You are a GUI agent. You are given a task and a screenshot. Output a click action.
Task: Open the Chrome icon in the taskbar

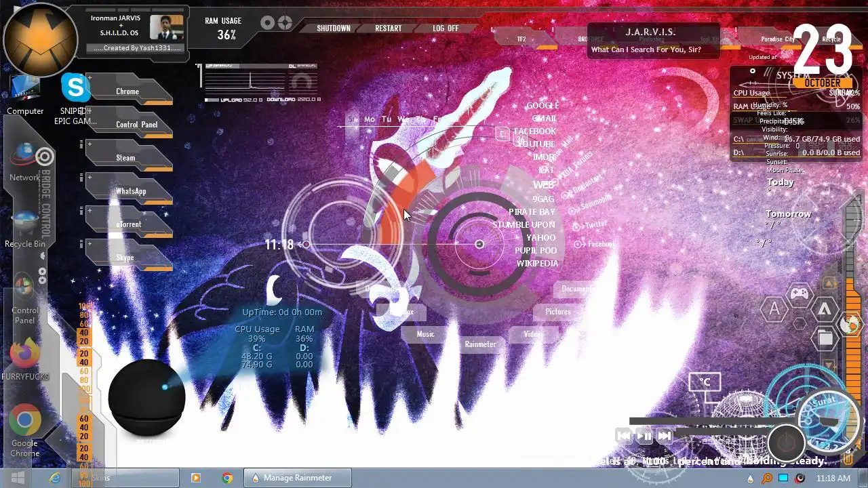coord(227,478)
